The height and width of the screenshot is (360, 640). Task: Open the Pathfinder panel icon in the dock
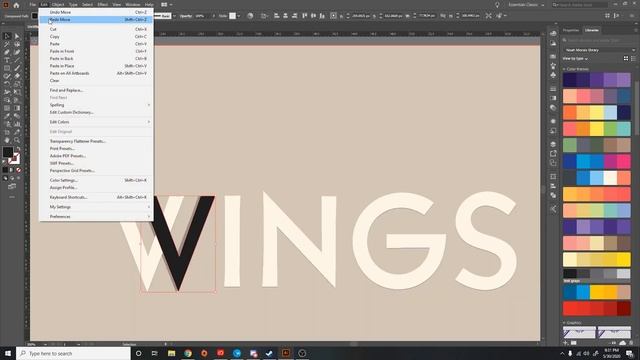(553, 195)
